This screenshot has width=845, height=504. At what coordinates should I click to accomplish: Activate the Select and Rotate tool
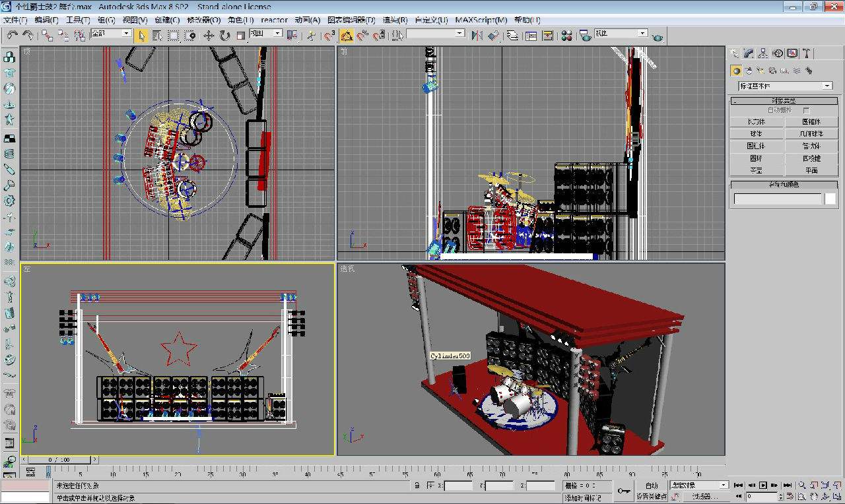pyautogui.click(x=224, y=36)
